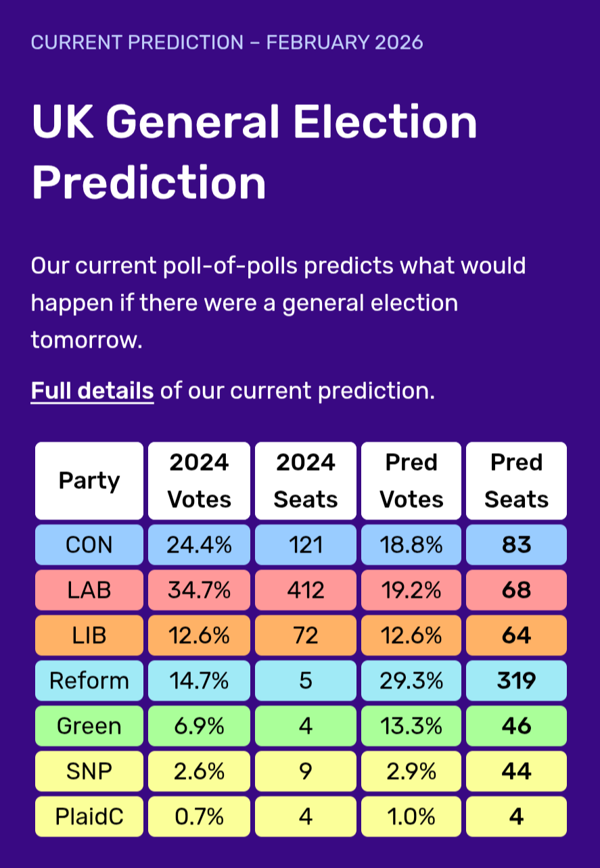
Task: Click the Current Prediction February 2026 label
Action: (227, 43)
